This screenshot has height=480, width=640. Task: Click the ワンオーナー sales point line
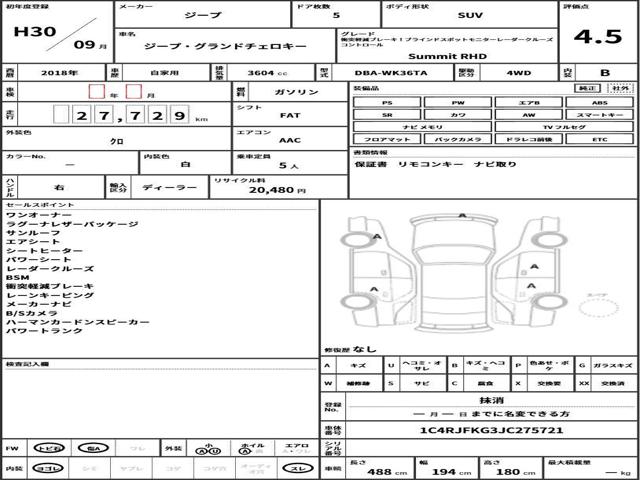coord(39,215)
